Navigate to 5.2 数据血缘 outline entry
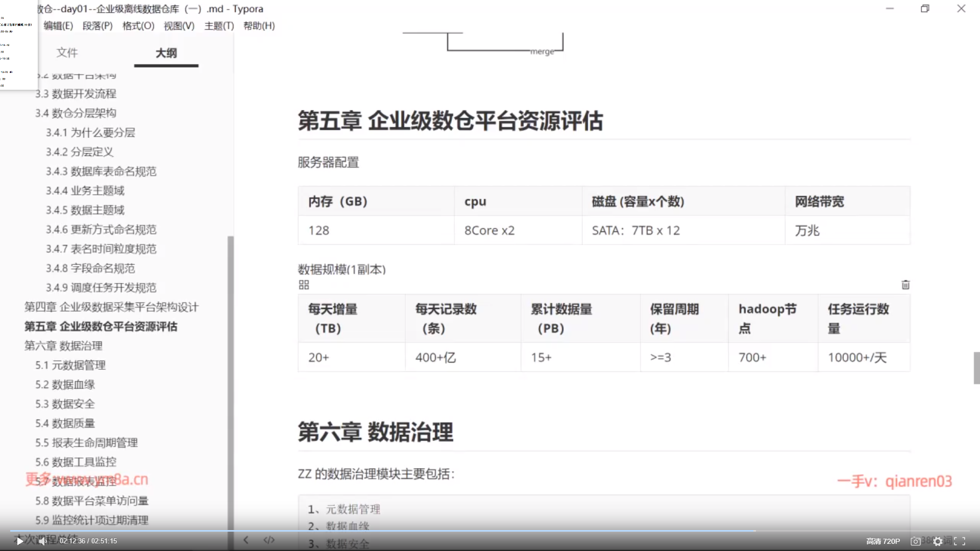The image size is (980, 551). click(x=65, y=385)
